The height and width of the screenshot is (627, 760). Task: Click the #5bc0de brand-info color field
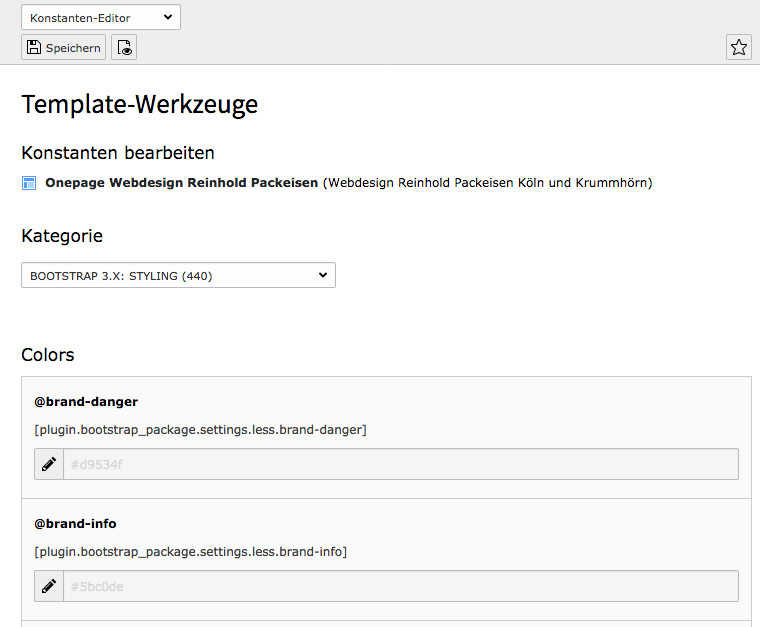[x=400, y=586]
